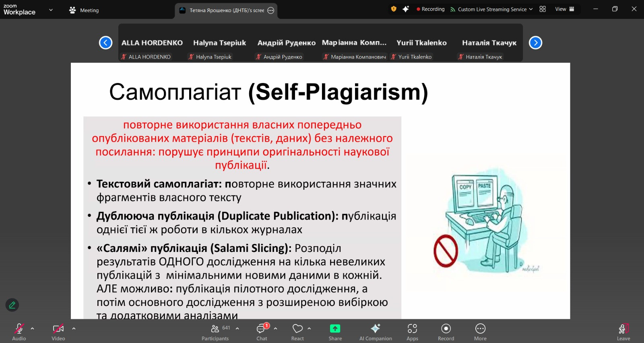Open the Apps panel

tap(412, 332)
